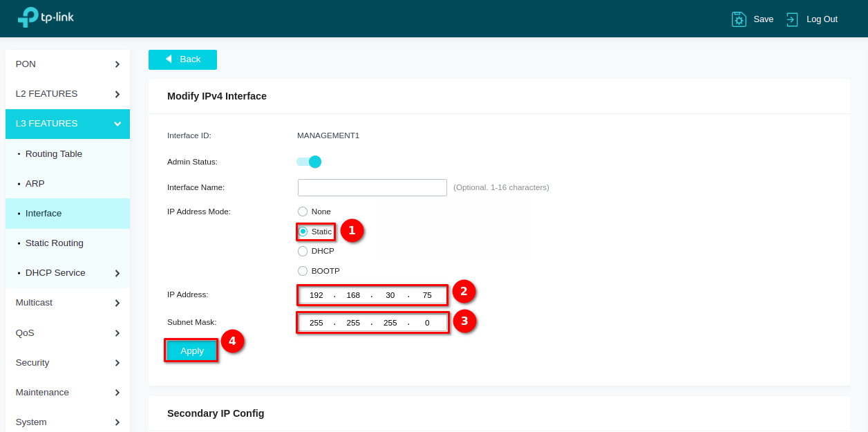This screenshot has width=868, height=432.
Task: Expand the DHCP Service submenu
Action: pyautogui.click(x=117, y=273)
